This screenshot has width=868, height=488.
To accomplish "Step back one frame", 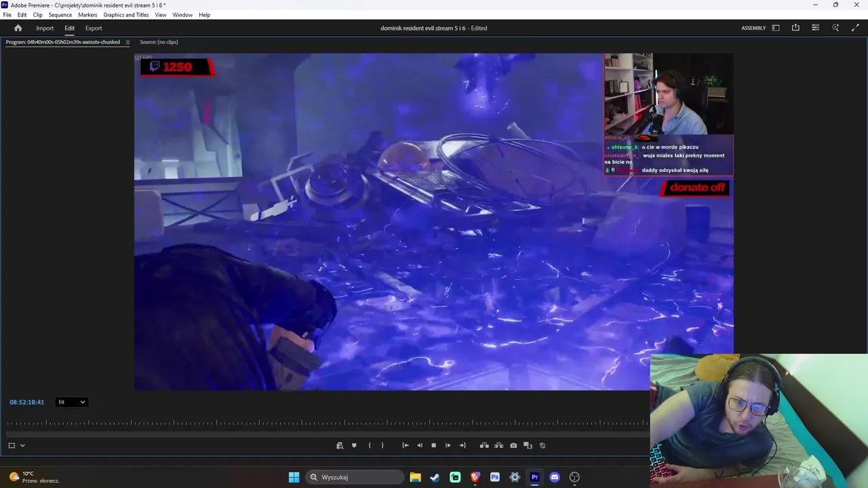I will pyautogui.click(x=420, y=445).
